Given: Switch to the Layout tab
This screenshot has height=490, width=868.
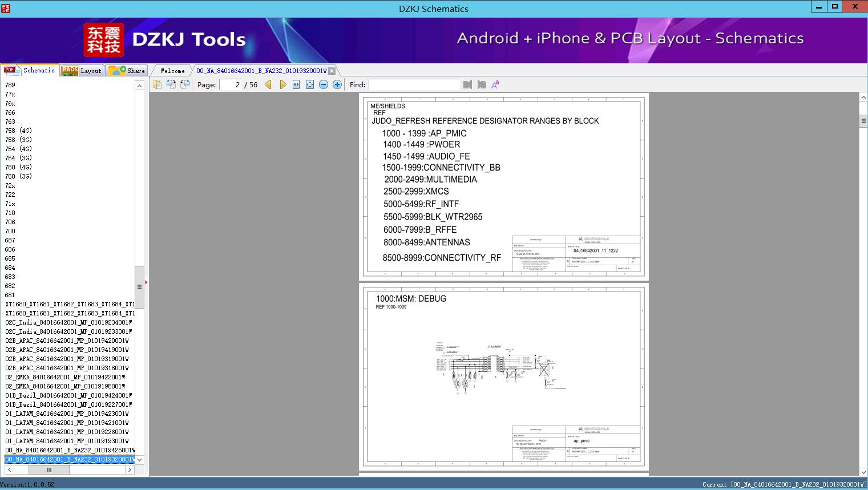Looking at the screenshot, I should point(82,71).
